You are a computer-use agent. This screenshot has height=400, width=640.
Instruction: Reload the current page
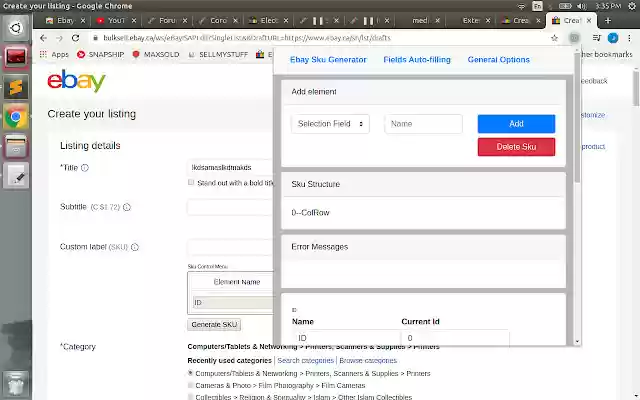click(76, 38)
